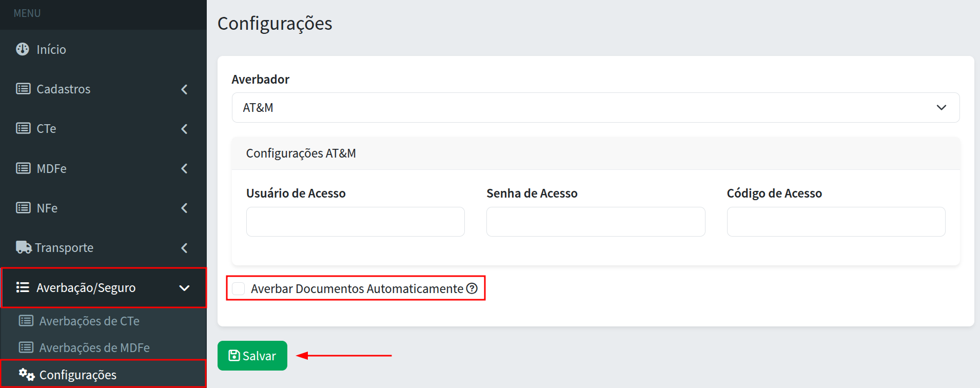
Task: Click the MDFe list icon
Action: tap(23, 168)
